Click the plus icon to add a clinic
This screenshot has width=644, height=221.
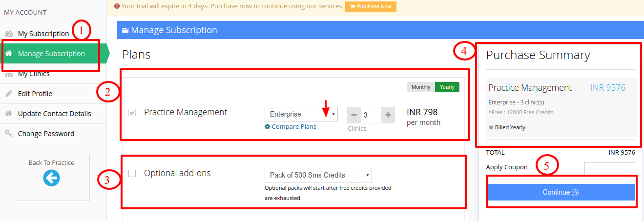(388, 115)
